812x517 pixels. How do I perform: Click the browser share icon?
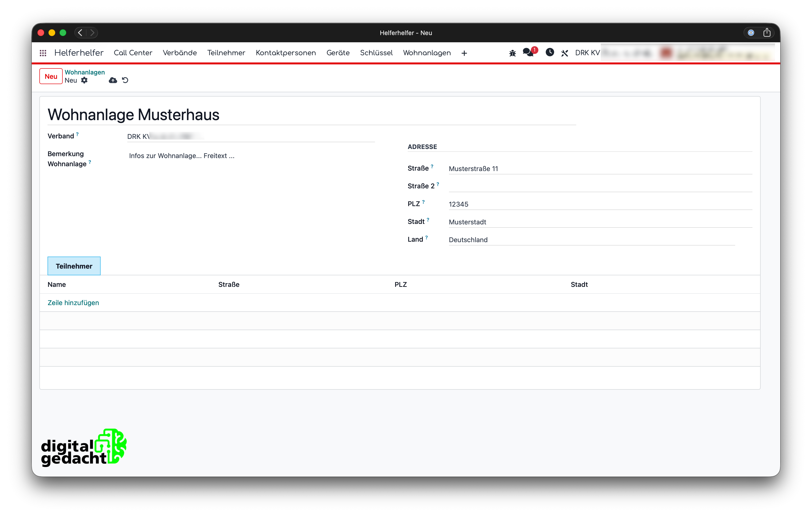tap(767, 33)
